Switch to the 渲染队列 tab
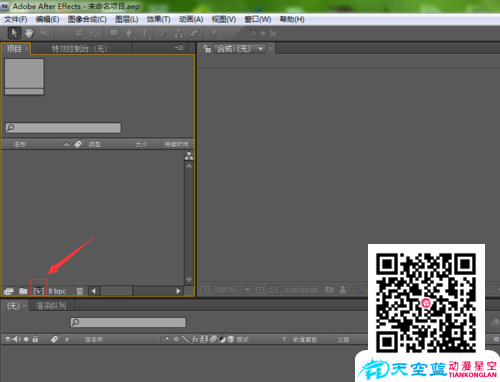The height and width of the screenshot is (382, 500). pos(51,305)
